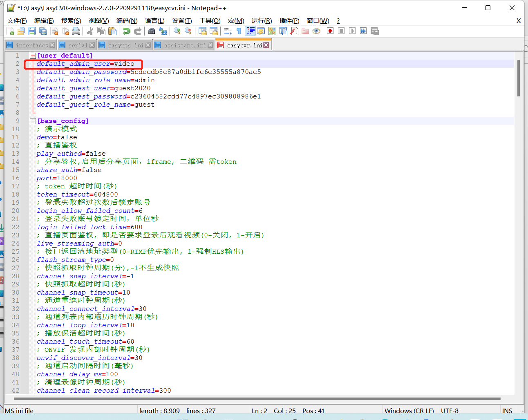Click the Print toolbar icon
The height and width of the screenshot is (420, 528).
pos(76,31)
